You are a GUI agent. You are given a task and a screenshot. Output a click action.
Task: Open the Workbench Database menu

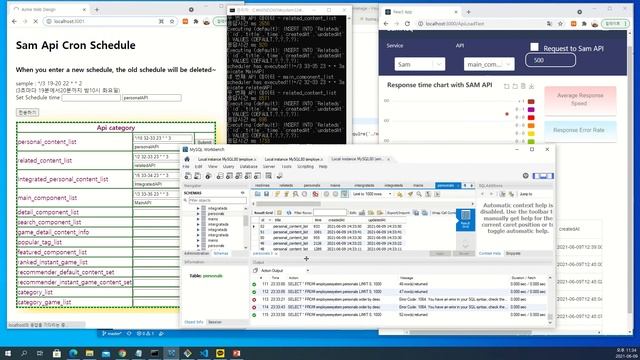(248, 167)
